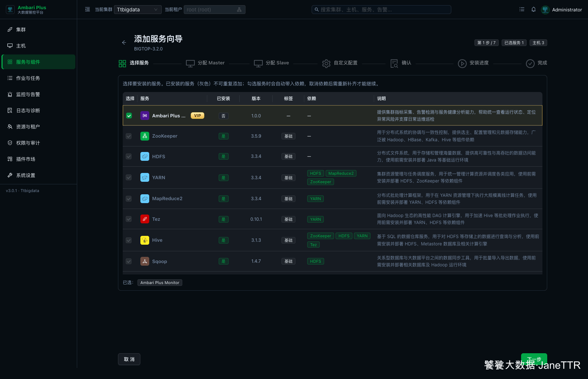Click the 基础 tag in ZooKeeper row

tap(288, 136)
